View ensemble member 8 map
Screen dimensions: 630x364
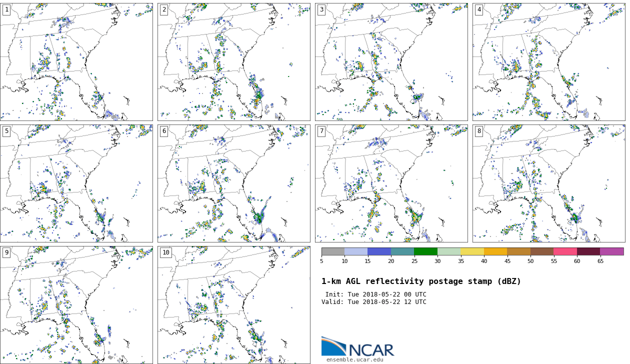coord(548,183)
